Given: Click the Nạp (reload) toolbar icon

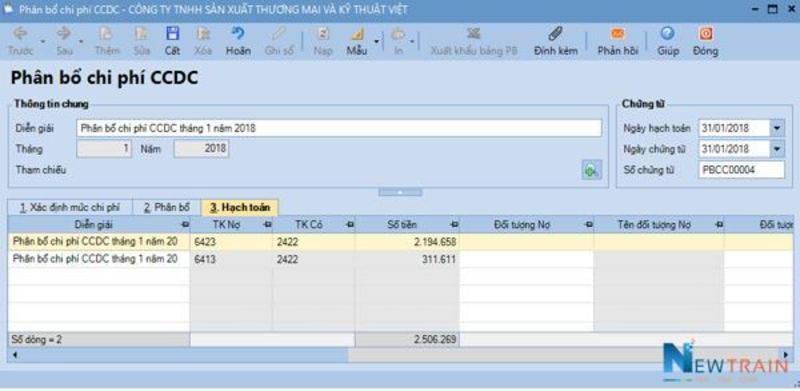Looking at the screenshot, I should click(x=323, y=34).
